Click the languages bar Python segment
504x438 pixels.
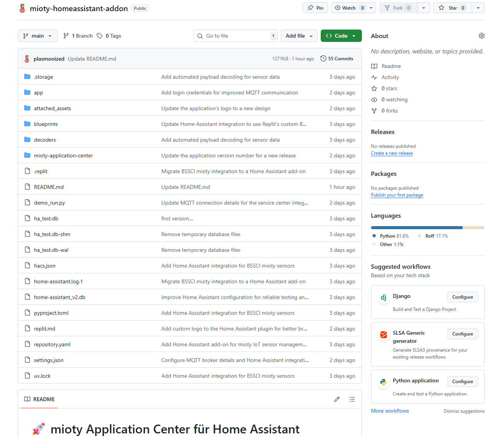[417, 228]
